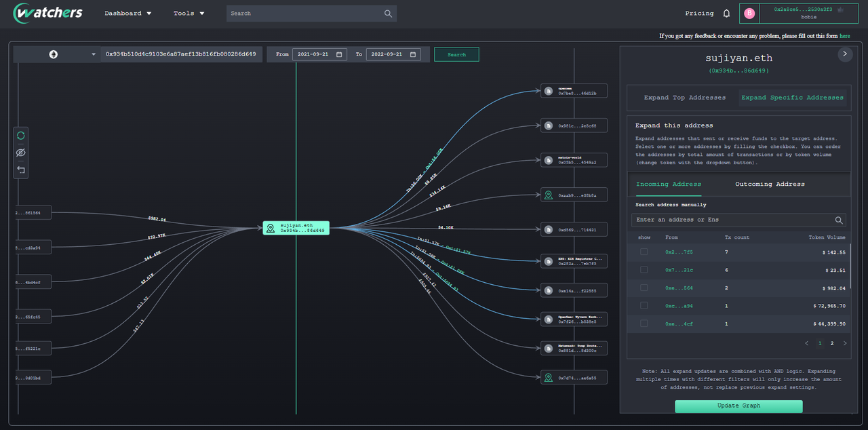Click the magnifier icon in top search bar
The image size is (868, 430).
[x=388, y=14]
